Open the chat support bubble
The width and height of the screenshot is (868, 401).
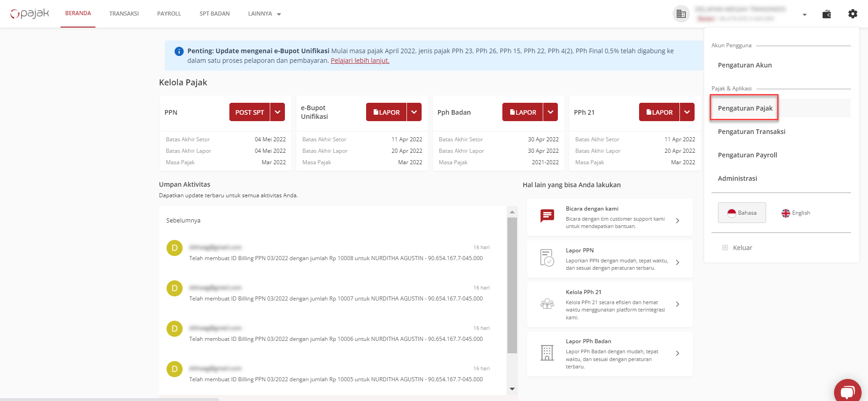(847, 391)
